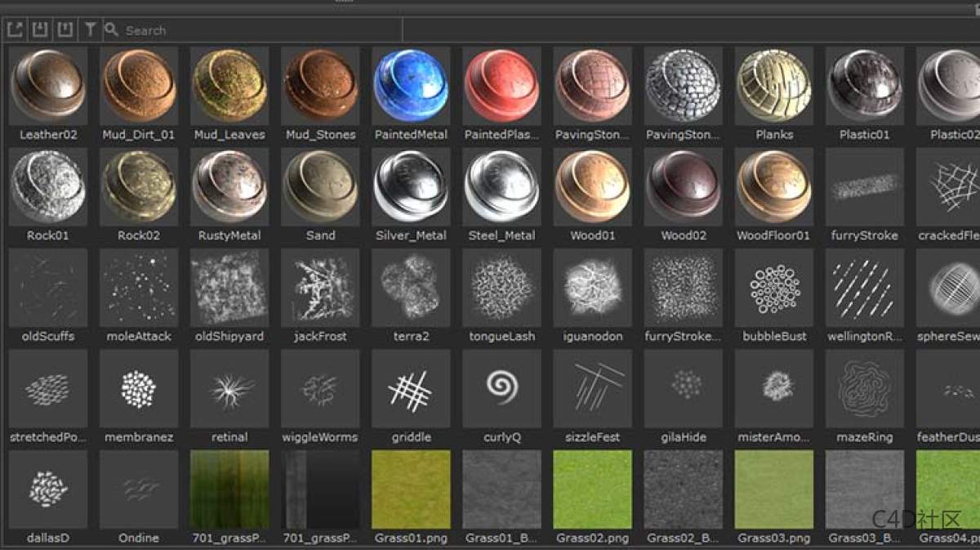
Task: Click the Grass01.png texture image
Action: [411, 489]
